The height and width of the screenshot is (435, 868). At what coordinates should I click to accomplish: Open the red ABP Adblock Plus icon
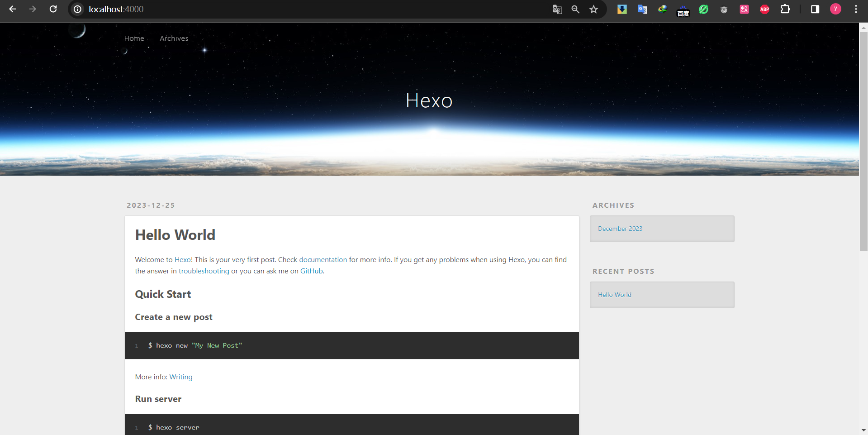tap(764, 9)
